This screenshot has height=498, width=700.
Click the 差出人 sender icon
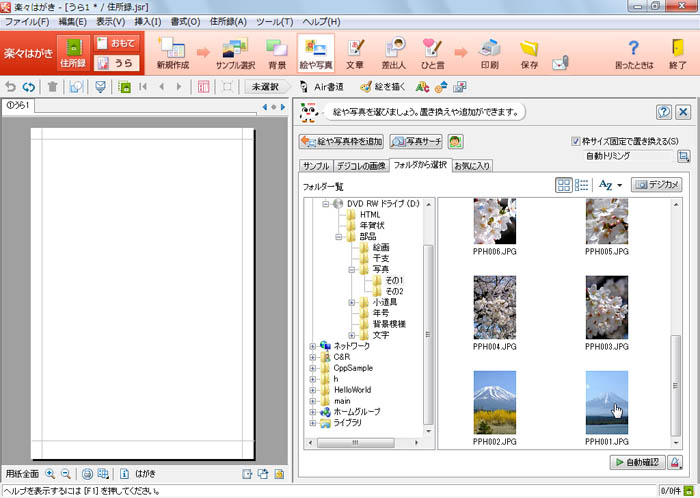(x=394, y=52)
